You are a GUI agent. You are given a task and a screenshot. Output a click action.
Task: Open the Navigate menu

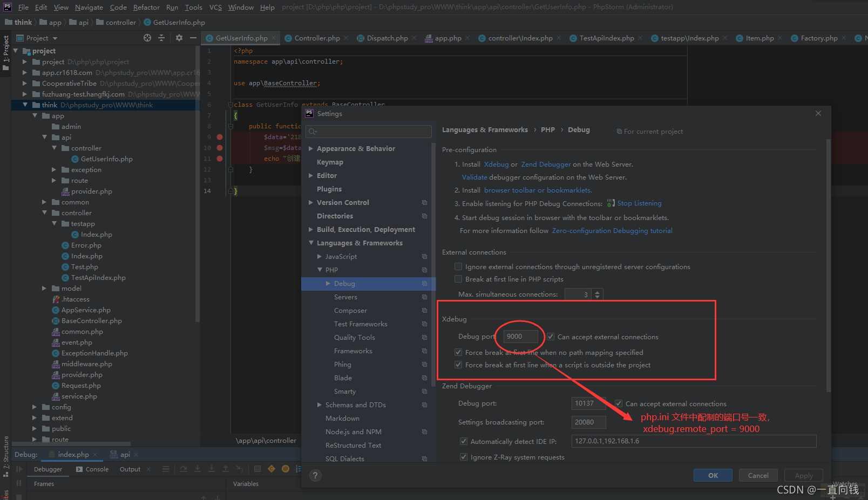(x=89, y=7)
